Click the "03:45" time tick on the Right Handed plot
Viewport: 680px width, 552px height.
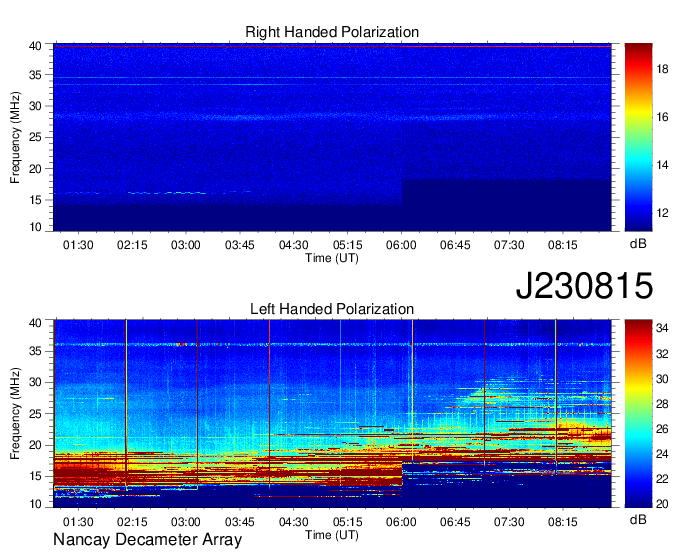[240, 245]
